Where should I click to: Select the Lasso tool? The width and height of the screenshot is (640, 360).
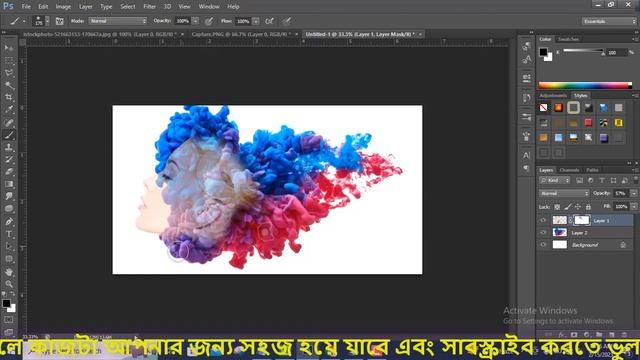(x=9, y=73)
